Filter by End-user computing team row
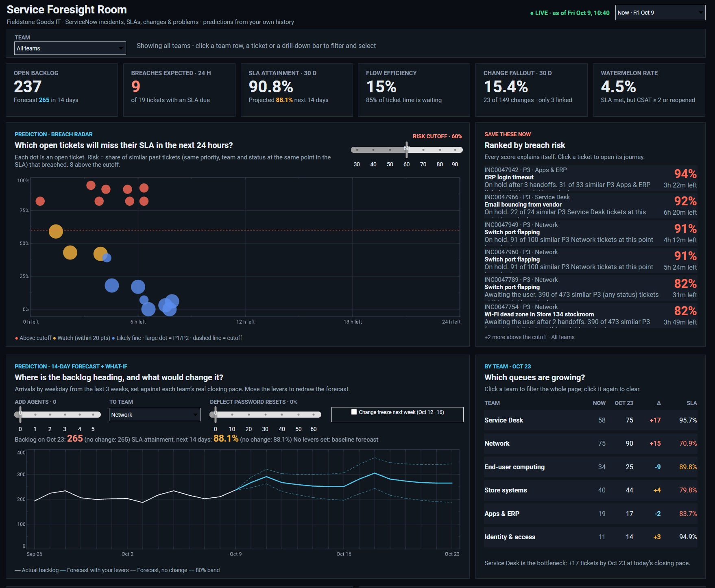The width and height of the screenshot is (715, 588). pos(591,467)
